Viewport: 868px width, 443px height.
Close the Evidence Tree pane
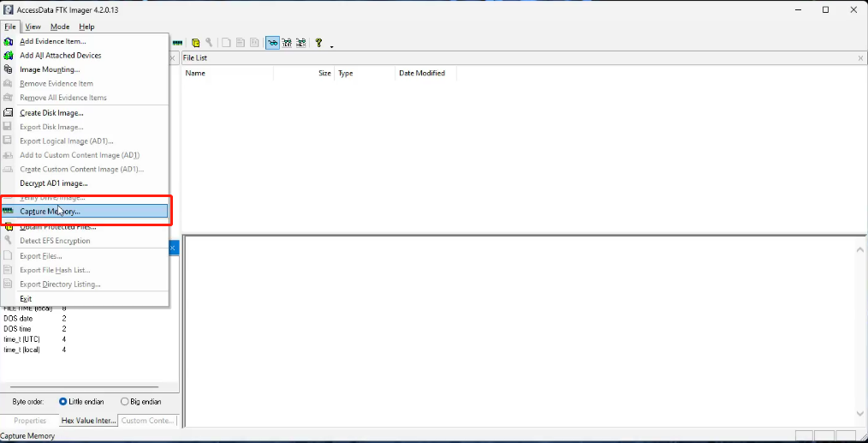172,58
